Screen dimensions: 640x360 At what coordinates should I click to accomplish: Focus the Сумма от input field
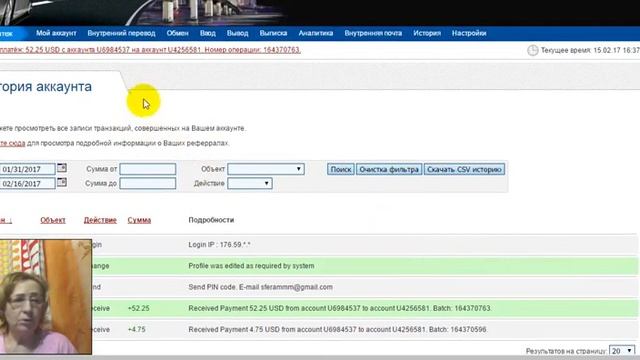click(148, 169)
